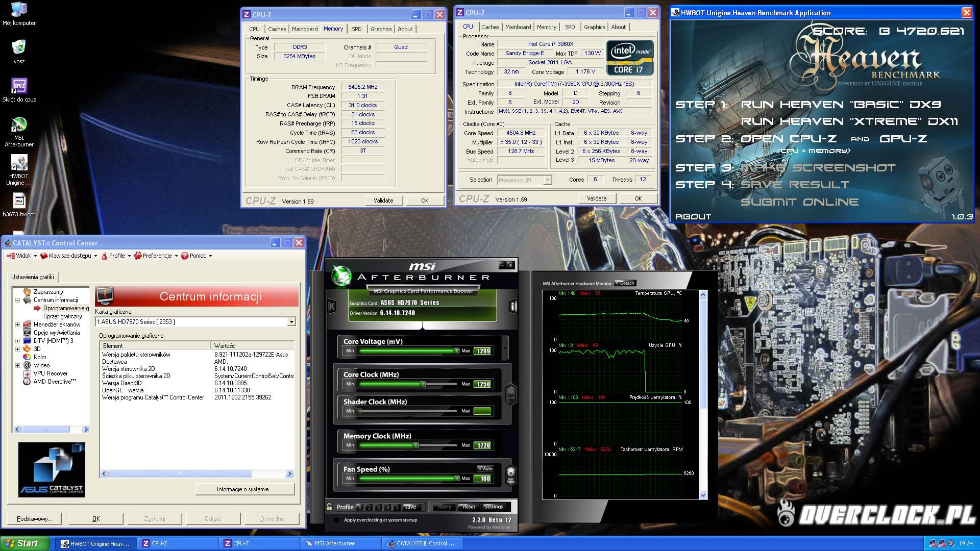Toggle Auto fan speed in Afterburner
This screenshot has width=980, height=551.
pyautogui.click(x=485, y=468)
